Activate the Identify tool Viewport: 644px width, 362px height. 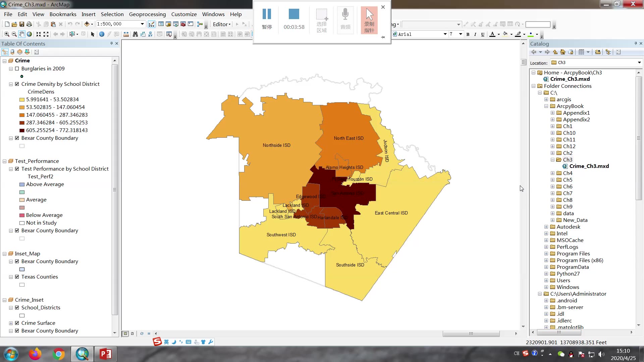point(102,34)
